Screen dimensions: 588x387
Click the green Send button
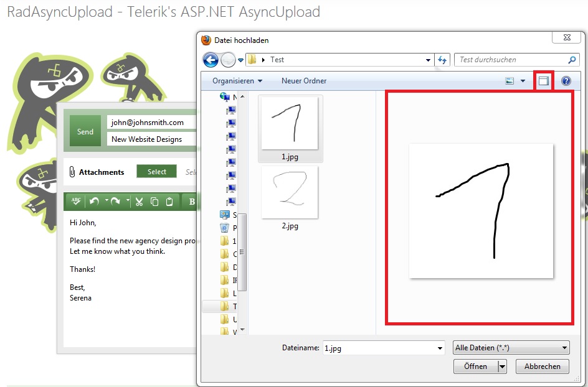(85, 131)
